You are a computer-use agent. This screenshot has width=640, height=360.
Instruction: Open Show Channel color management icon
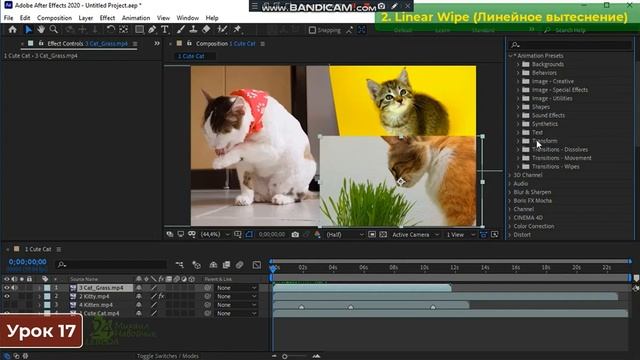317,235
